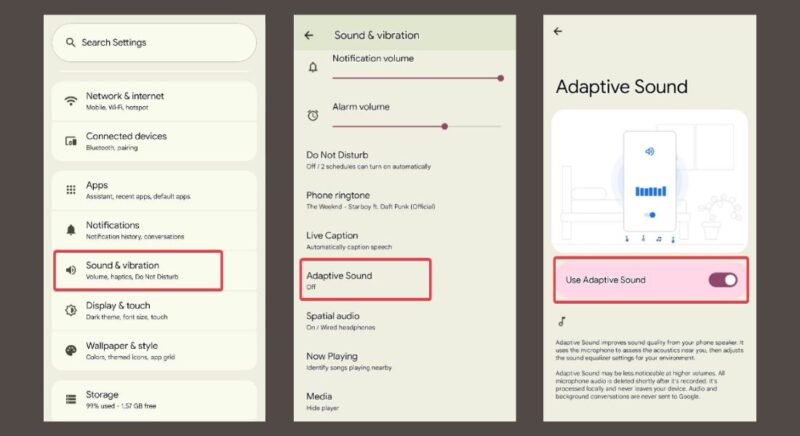Image resolution: width=800 pixels, height=436 pixels.
Task: Click 'Dark theme, font size, touch' subtitle
Action: (x=127, y=317)
